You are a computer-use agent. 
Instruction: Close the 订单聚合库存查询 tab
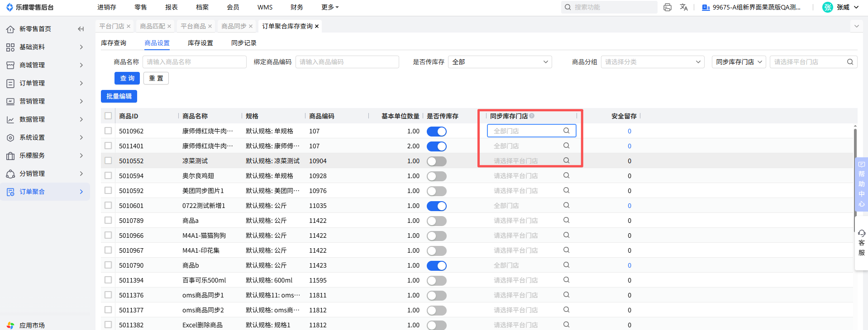pyautogui.click(x=317, y=26)
